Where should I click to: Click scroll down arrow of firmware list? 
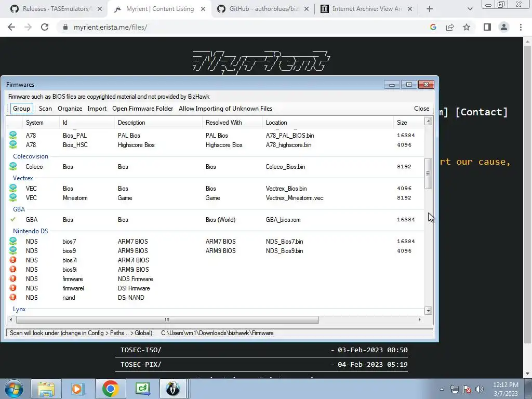coord(428,311)
